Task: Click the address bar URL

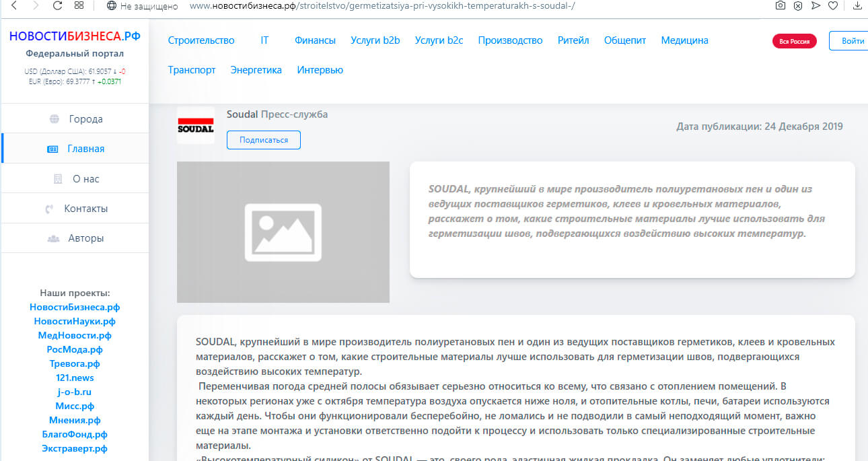Action: coord(382,6)
